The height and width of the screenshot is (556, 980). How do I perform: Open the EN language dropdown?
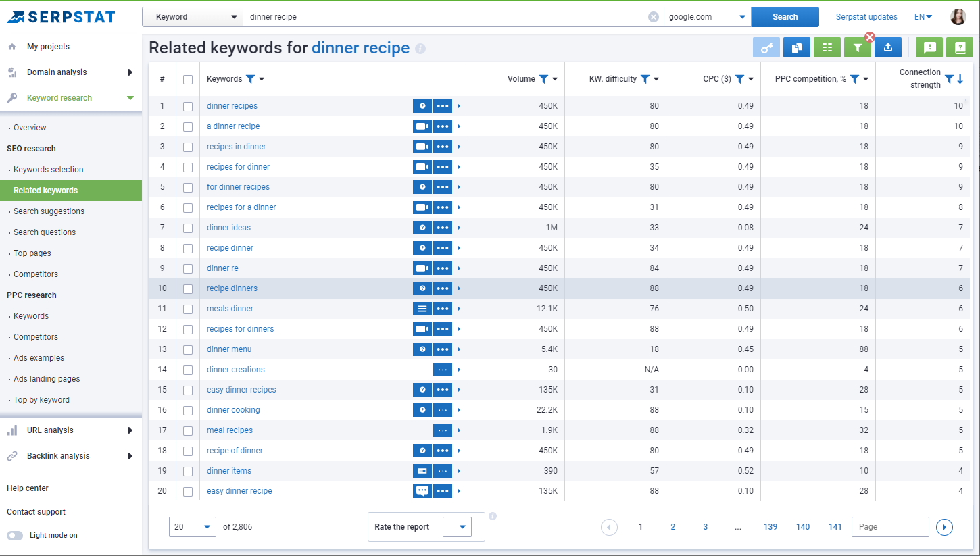pyautogui.click(x=923, y=17)
